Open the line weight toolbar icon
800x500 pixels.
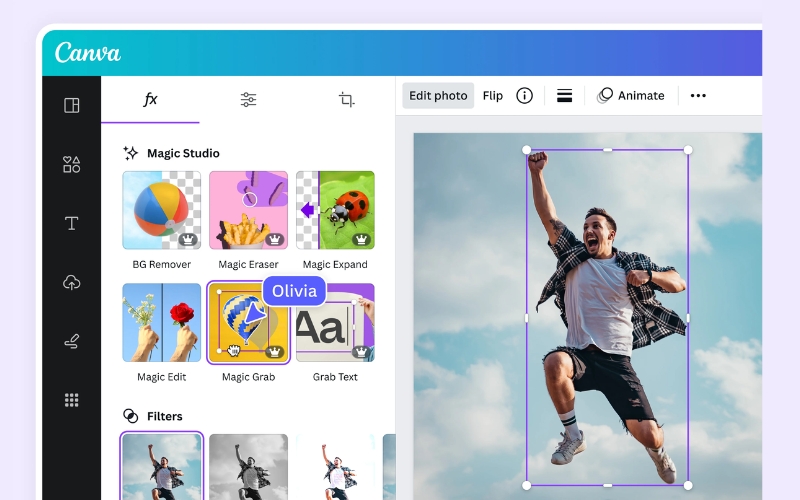click(x=564, y=95)
